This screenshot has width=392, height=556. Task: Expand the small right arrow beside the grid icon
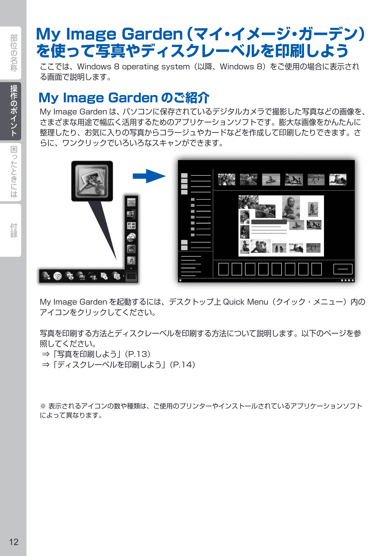tap(124, 276)
